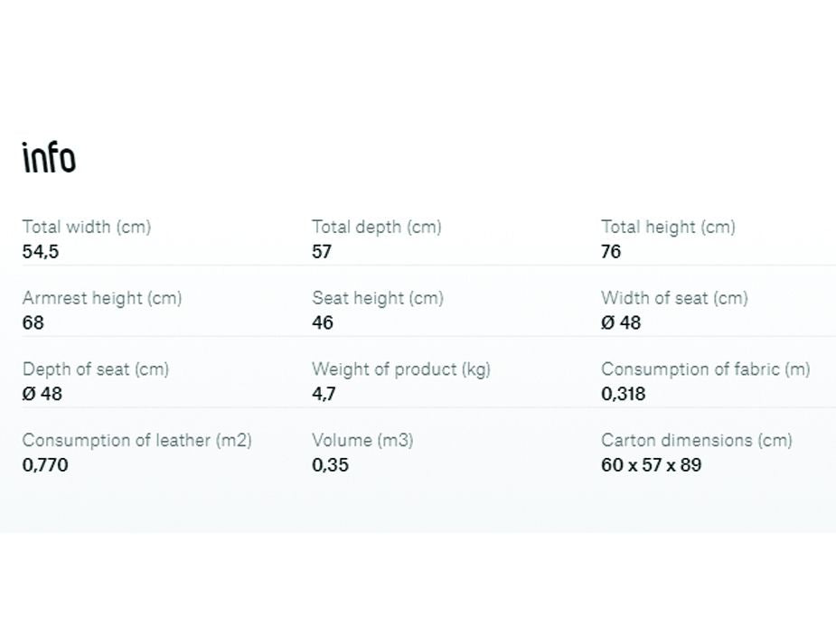This screenshot has width=836, height=644.
Task: Click the 54,5 width value
Action: tap(41, 251)
